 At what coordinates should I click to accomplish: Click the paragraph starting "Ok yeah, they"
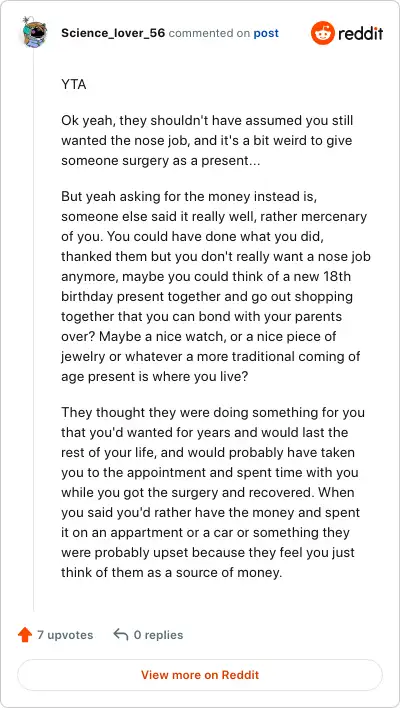coord(207,140)
